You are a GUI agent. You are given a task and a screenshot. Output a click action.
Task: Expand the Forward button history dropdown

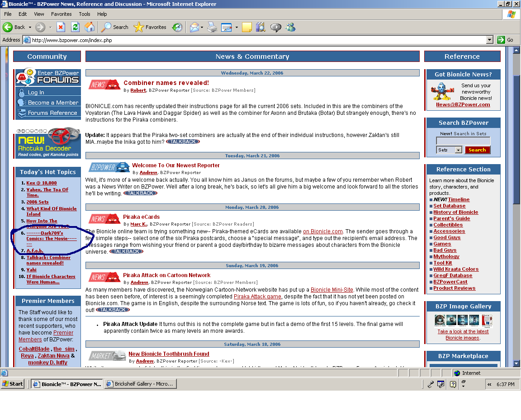pyautogui.click(x=50, y=27)
